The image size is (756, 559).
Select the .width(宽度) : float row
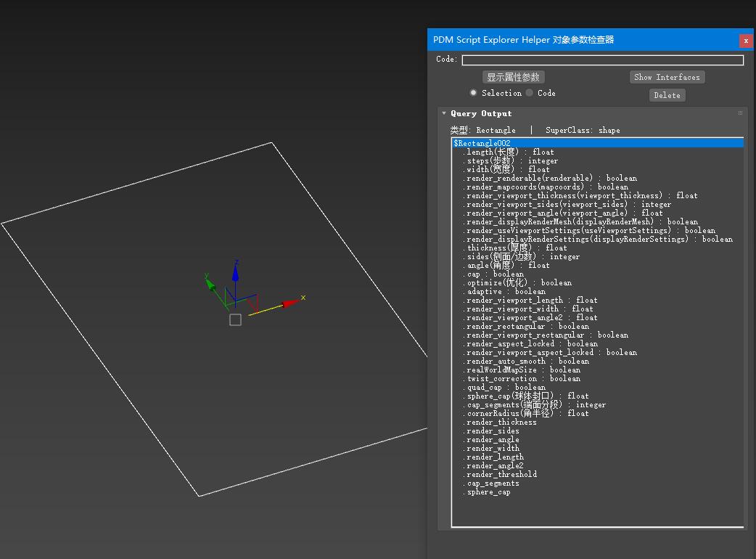click(597, 169)
